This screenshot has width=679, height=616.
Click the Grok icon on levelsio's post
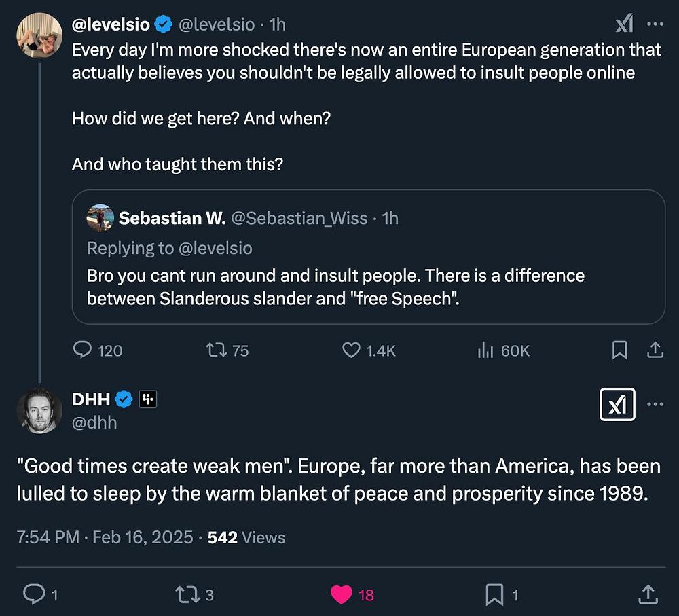(x=624, y=24)
